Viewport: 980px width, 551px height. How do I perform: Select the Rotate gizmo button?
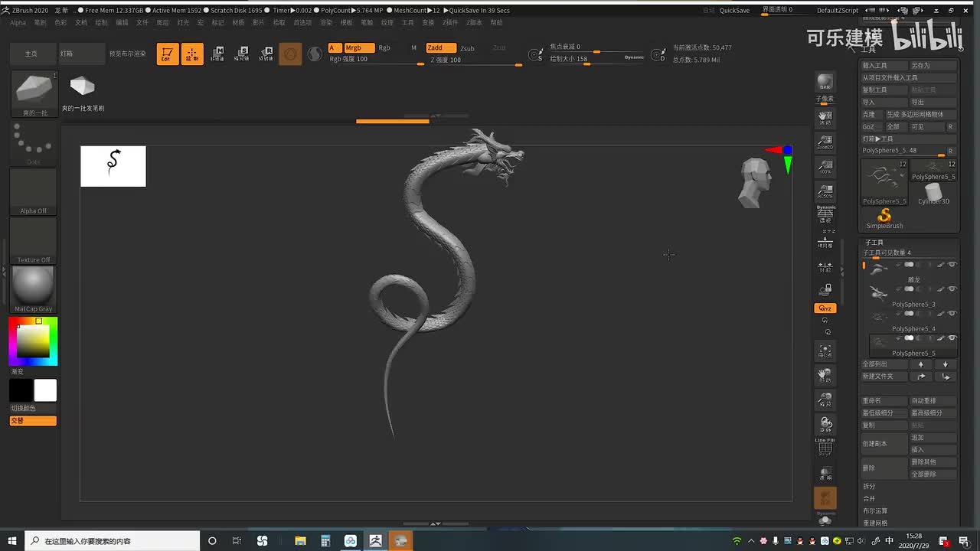point(266,54)
